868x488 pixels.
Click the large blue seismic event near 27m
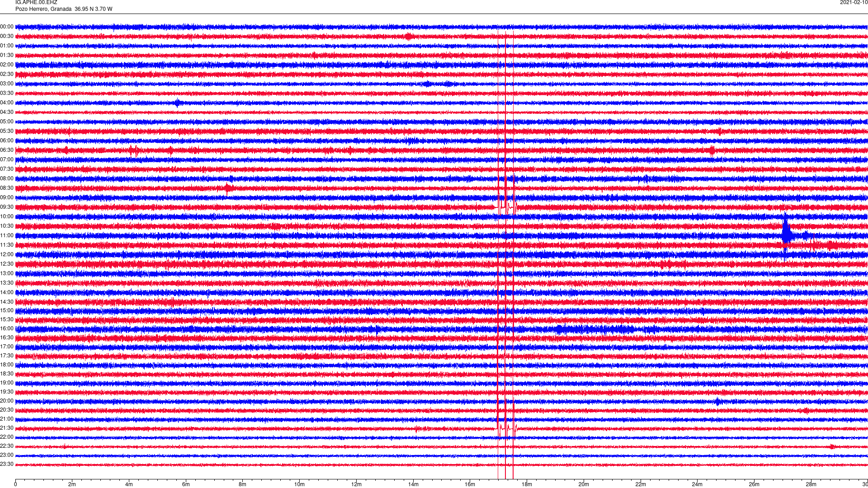point(787,235)
